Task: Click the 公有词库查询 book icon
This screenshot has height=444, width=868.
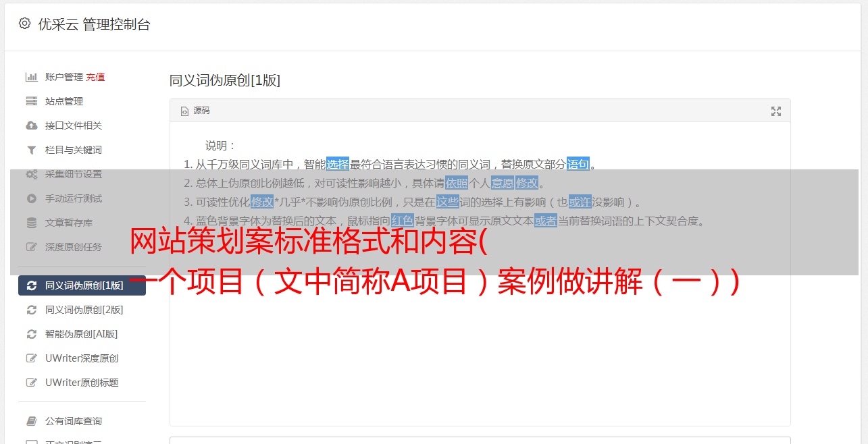Action: (31, 421)
